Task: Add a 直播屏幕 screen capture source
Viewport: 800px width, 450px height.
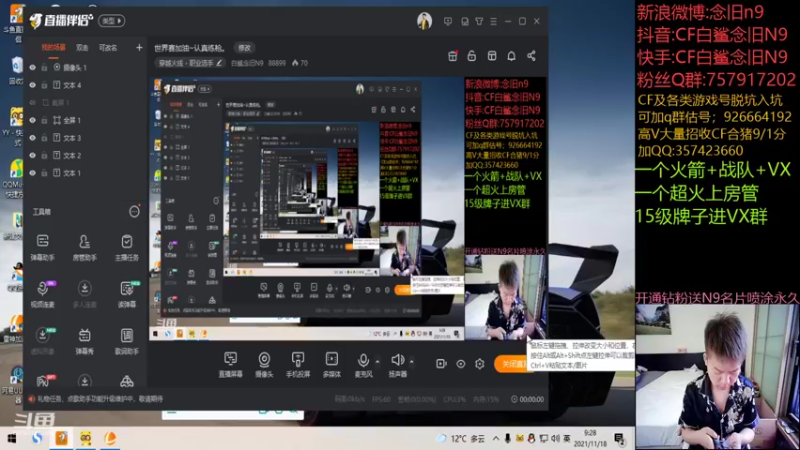Action: point(231,365)
